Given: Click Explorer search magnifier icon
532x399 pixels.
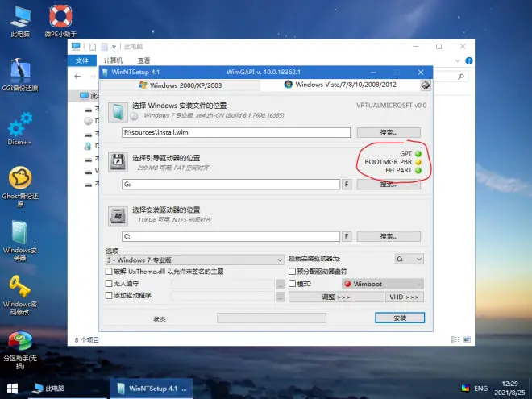Looking at the screenshot, I should coord(461,77).
